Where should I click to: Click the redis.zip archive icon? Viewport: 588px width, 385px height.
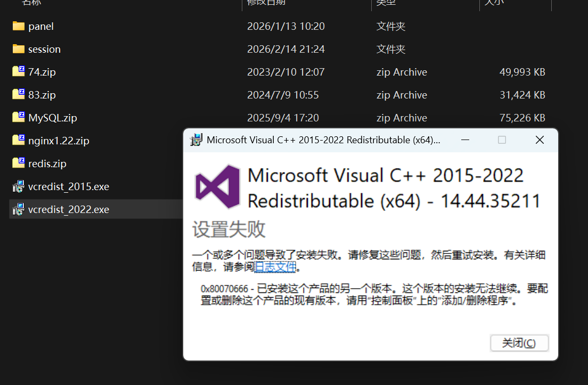(x=18, y=163)
